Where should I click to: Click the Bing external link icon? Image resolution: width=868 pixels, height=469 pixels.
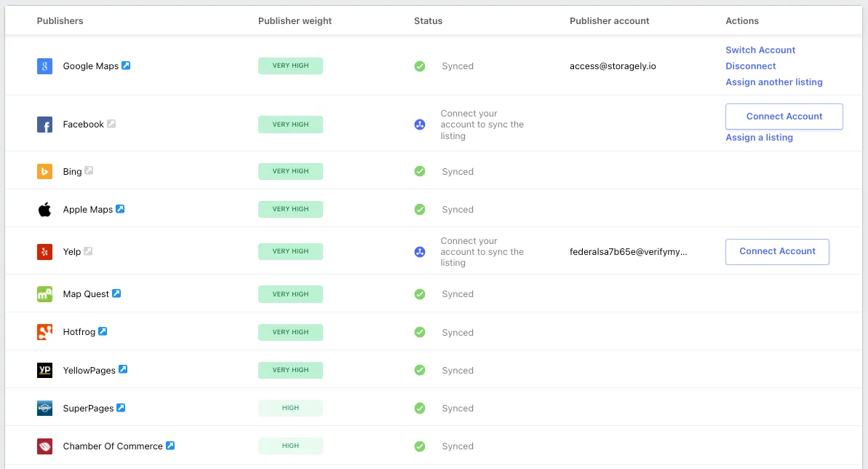[x=89, y=170]
